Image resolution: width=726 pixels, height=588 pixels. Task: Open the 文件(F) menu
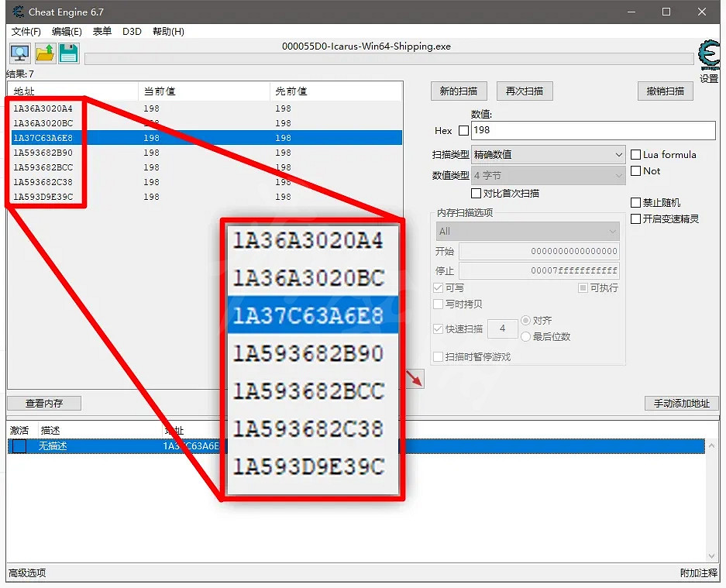(26, 32)
